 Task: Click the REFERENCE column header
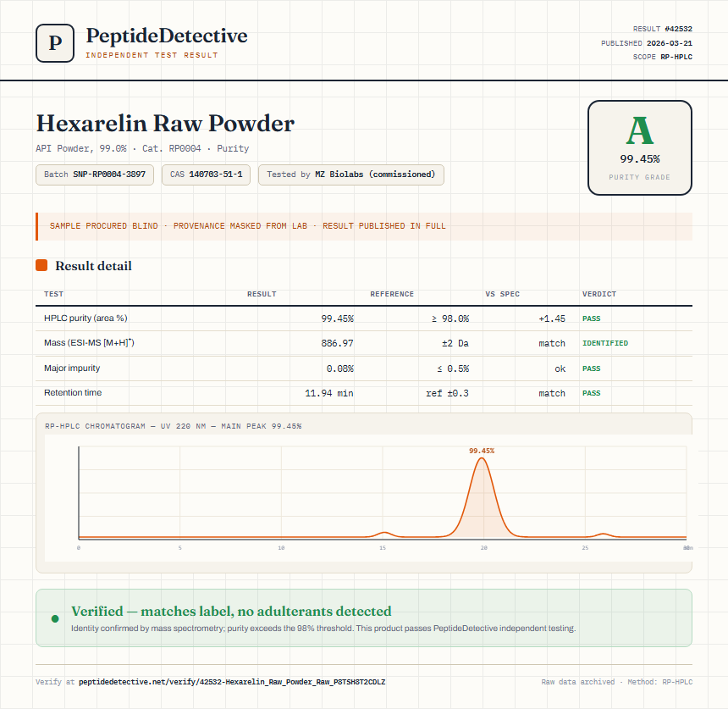coord(392,294)
